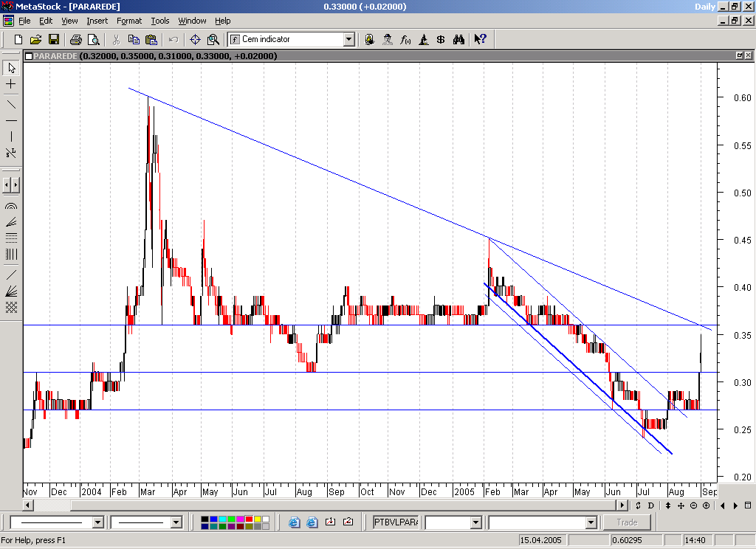Open the wide empty dropdown beside Trade
This screenshot has width=756, height=549.
pyautogui.click(x=591, y=522)
